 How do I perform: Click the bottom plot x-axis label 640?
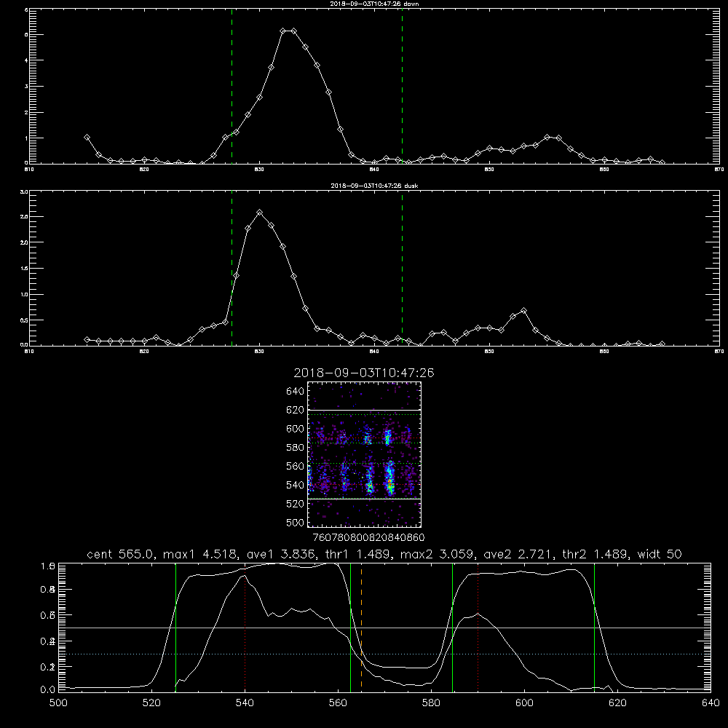tap(711, 703)
